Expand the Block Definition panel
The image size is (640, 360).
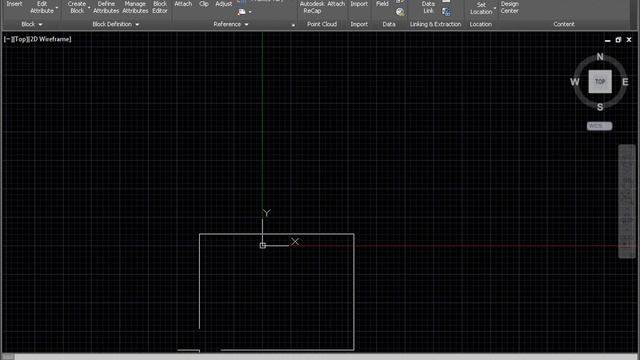tap(116, 24)
